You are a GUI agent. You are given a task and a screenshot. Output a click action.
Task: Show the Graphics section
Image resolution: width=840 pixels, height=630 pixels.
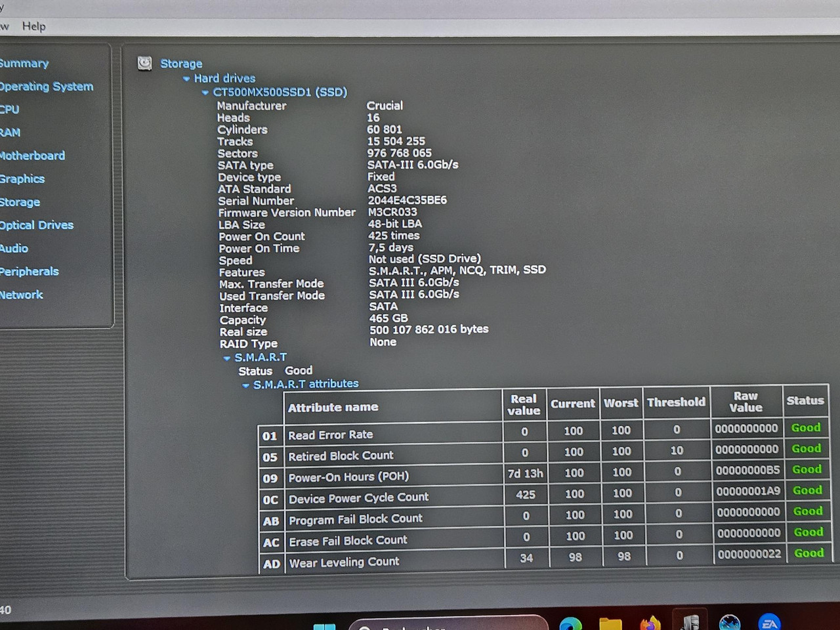[22, 179]
